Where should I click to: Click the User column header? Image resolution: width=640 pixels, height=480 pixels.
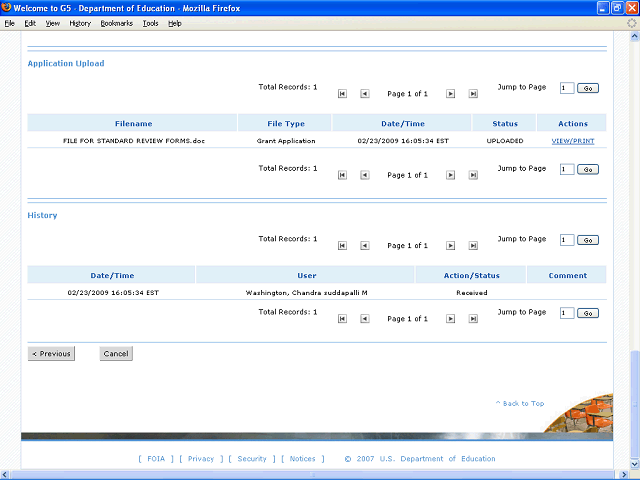(306, 275)
